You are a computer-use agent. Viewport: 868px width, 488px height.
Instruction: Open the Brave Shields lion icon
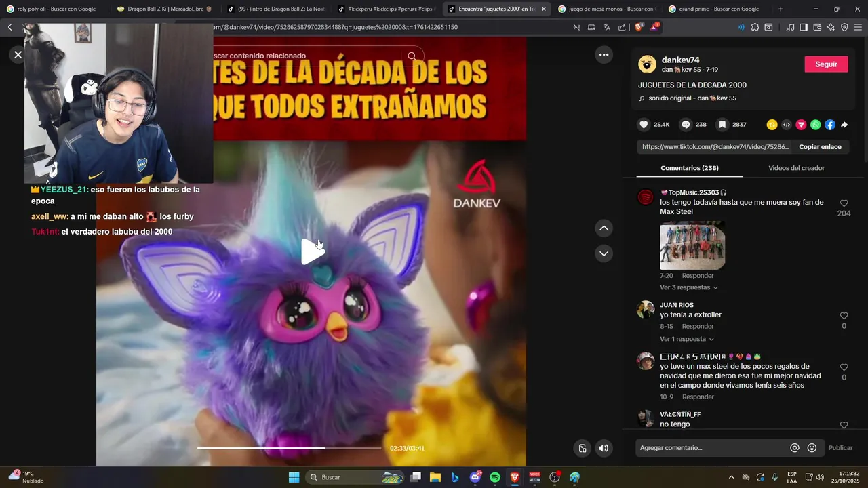[639, 27]
